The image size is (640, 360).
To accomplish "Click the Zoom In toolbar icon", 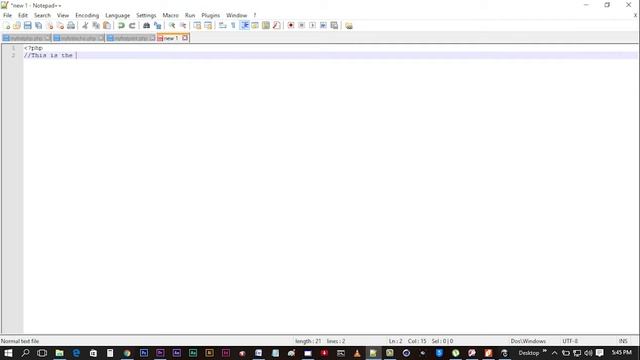I will tap(172, 25).
